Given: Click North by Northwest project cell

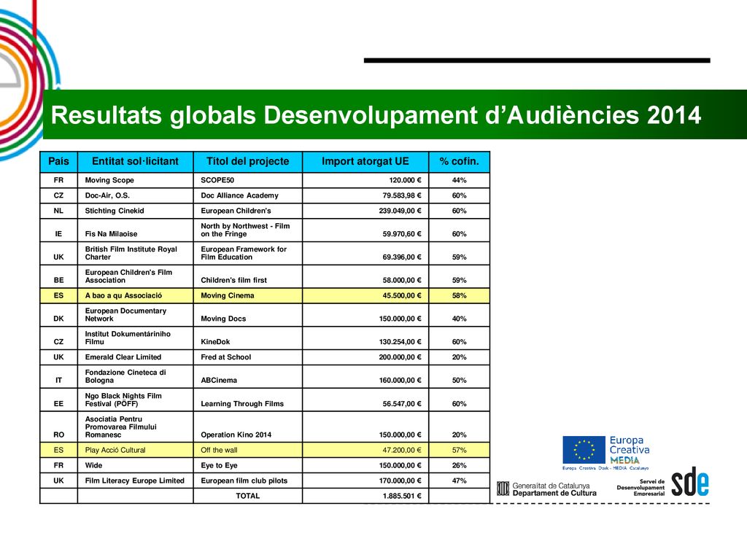Looking at the screenshot, I should (x=248, y=230).
